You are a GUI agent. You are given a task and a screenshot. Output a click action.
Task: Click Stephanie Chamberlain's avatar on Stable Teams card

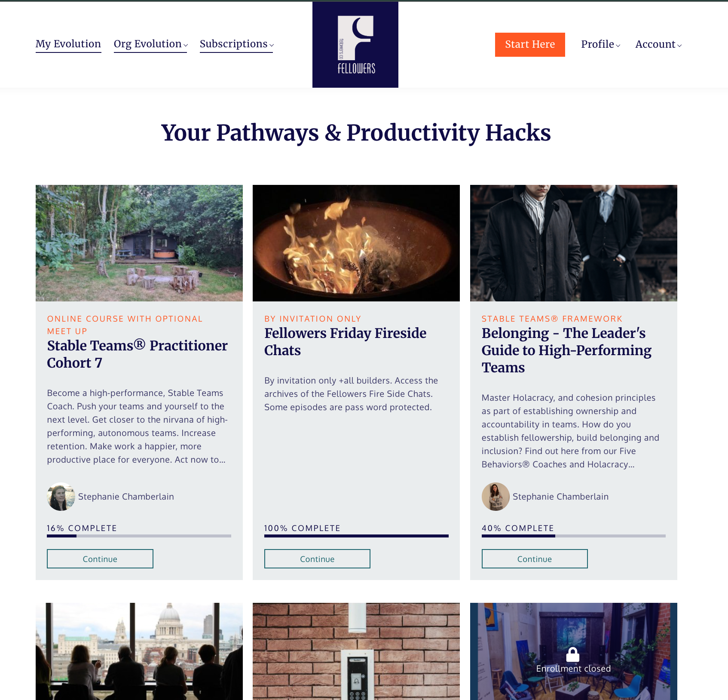pos(61,497)
